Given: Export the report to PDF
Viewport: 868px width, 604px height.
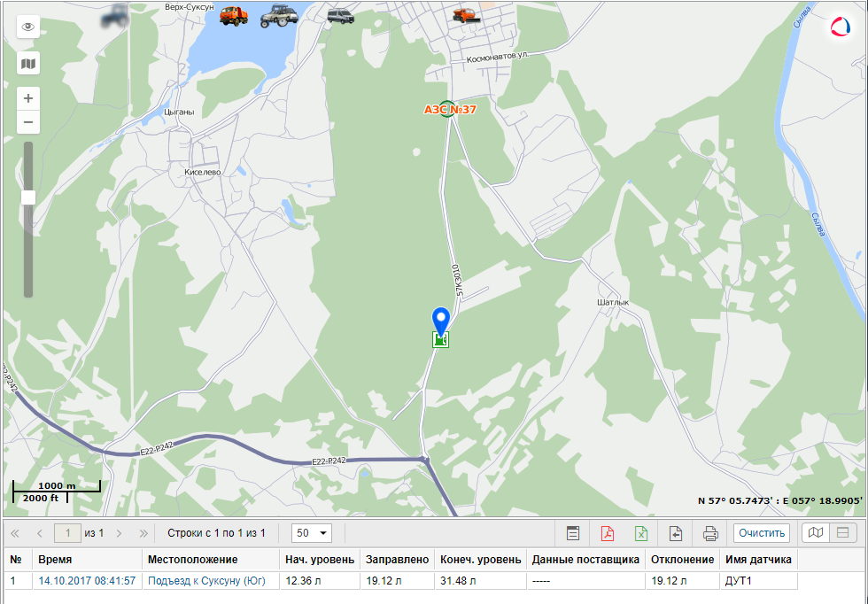Looking at the screenshot, I should 608,534.
